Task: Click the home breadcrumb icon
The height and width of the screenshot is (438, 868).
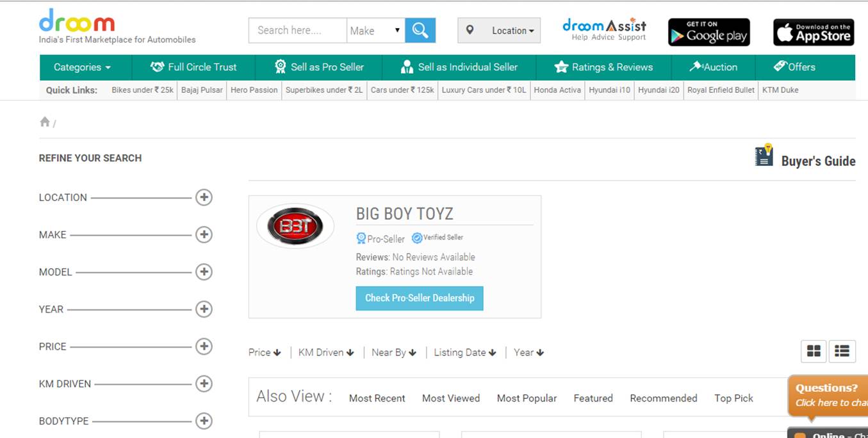Action: pyautogui.click(x=45, y=122)
